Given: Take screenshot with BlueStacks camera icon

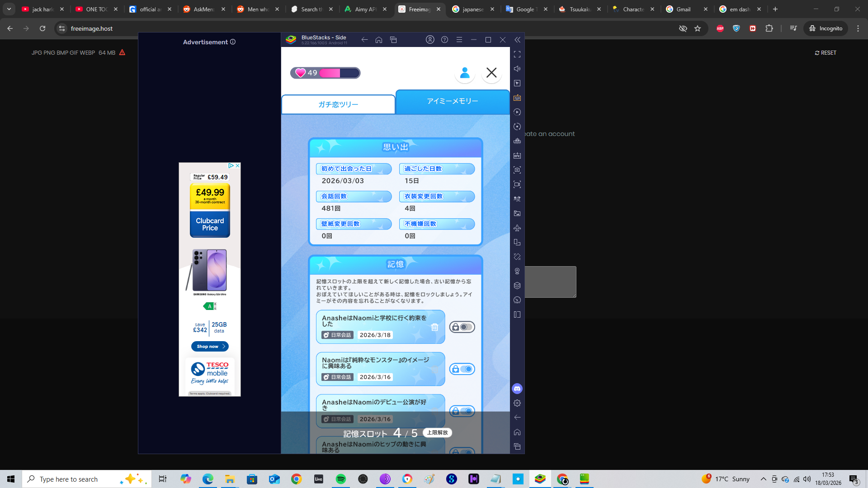Looking at the screenshot, I should (517, 170).
